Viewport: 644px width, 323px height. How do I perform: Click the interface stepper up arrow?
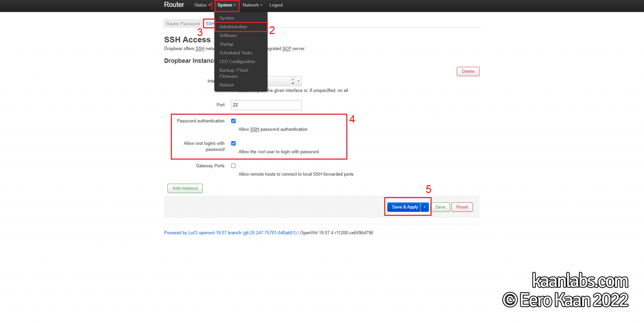293,79
